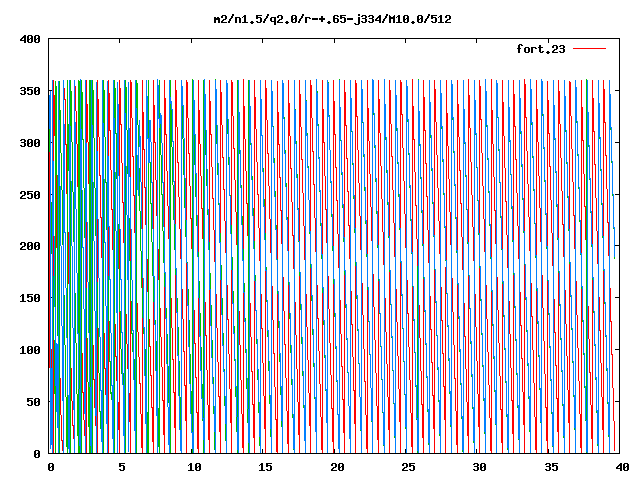Click x-axis label 20
Image resolution: width=640 pixels, height=480 pixels.
pos(337,467)
